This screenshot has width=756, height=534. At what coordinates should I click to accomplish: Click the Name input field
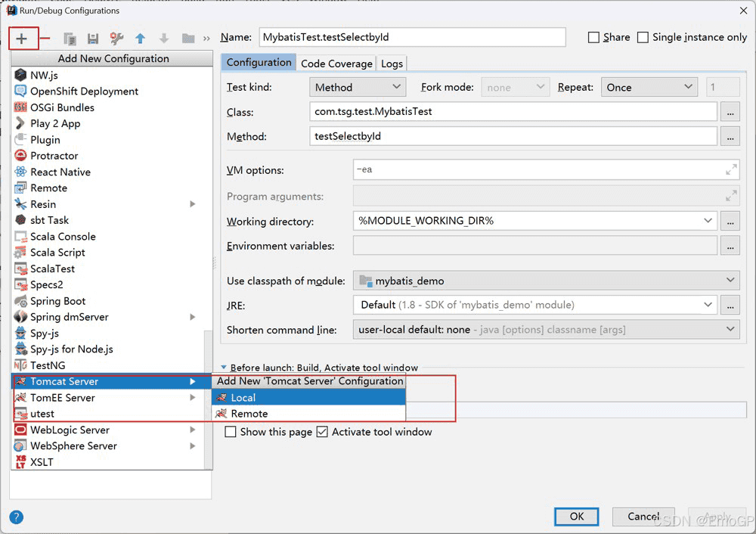412,37
